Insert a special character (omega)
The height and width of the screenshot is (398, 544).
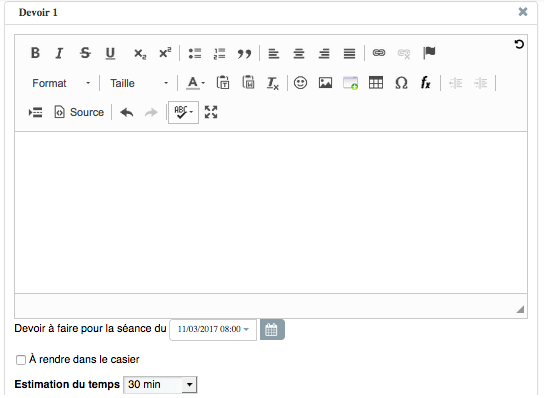(401, 83)
